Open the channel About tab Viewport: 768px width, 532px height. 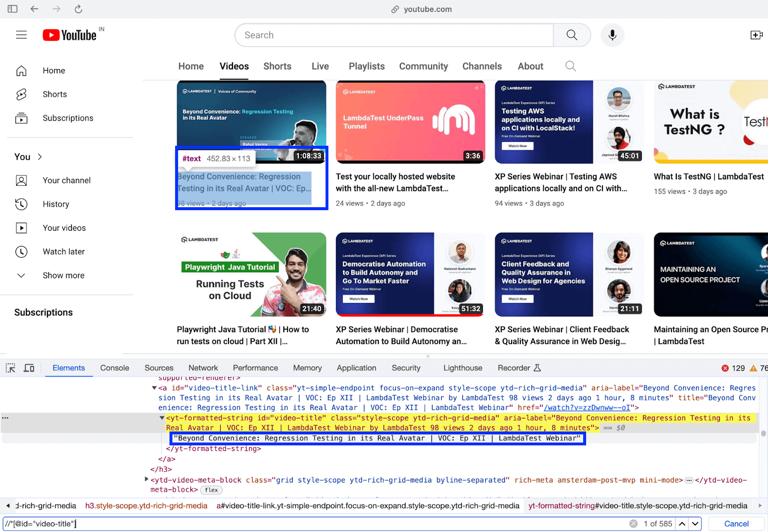[x=530, y=66]
